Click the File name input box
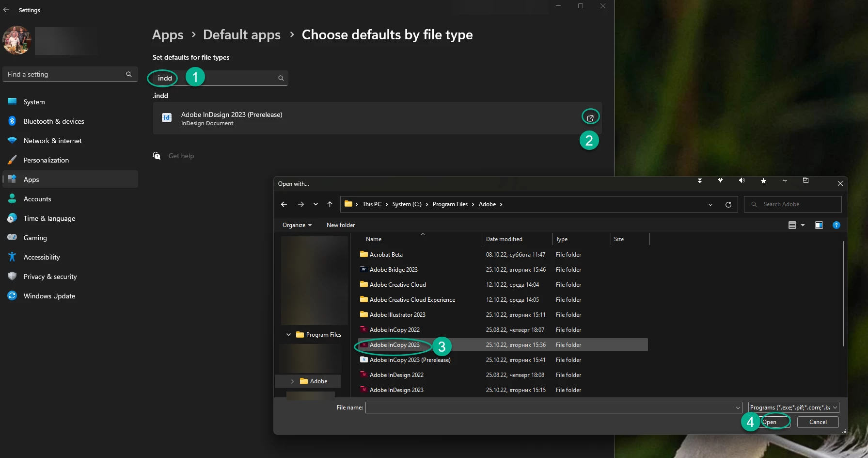Screen dimensions: 868x458 [553, 408]
